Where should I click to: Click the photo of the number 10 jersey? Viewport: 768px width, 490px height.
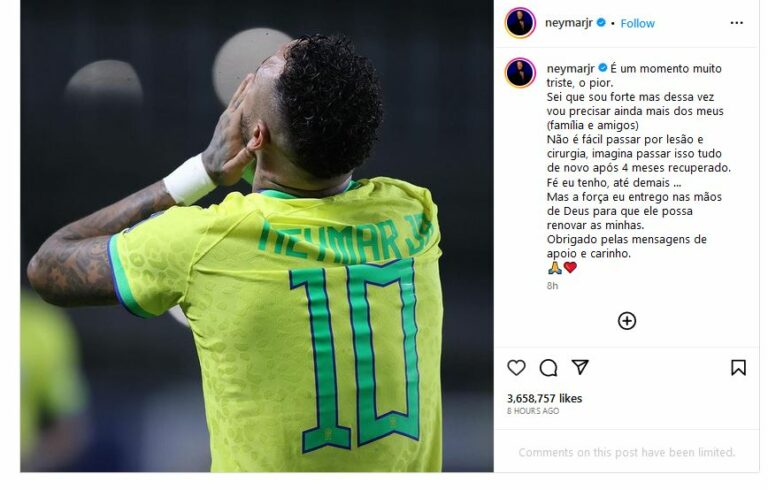tap(257, 236)
